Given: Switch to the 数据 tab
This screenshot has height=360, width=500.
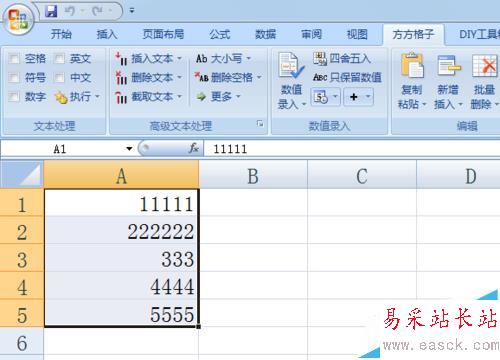Looking at the screenshot, I should (265, 34).
